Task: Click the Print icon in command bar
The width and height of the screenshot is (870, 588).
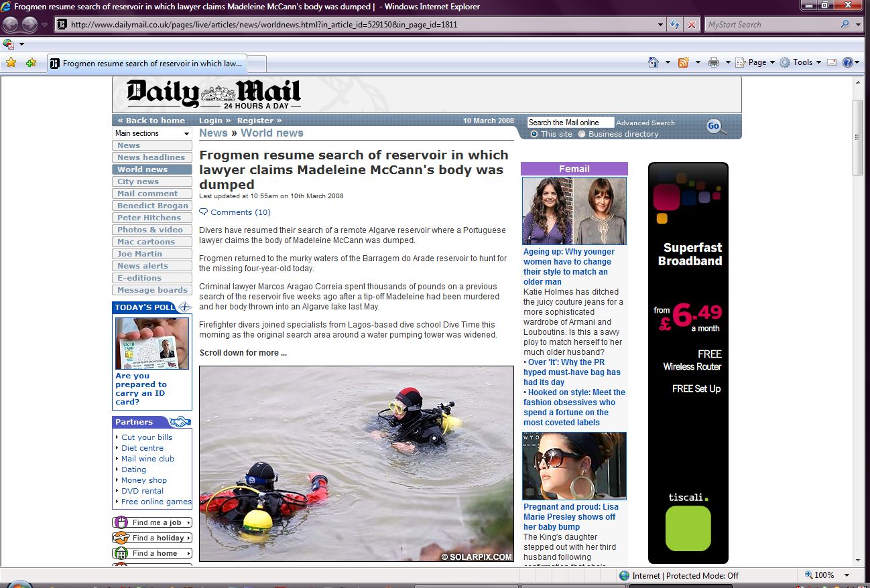Action: point(714,62)
